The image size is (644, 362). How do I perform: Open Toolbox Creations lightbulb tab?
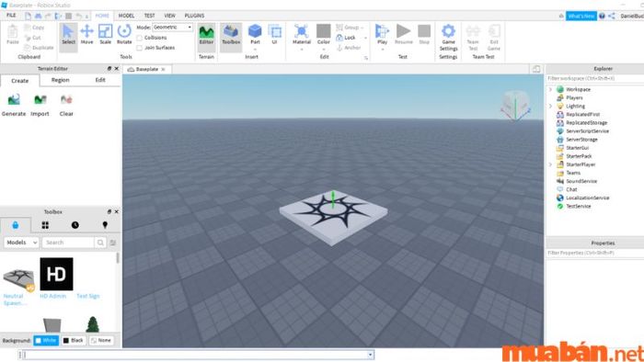[x=105, y=225]
